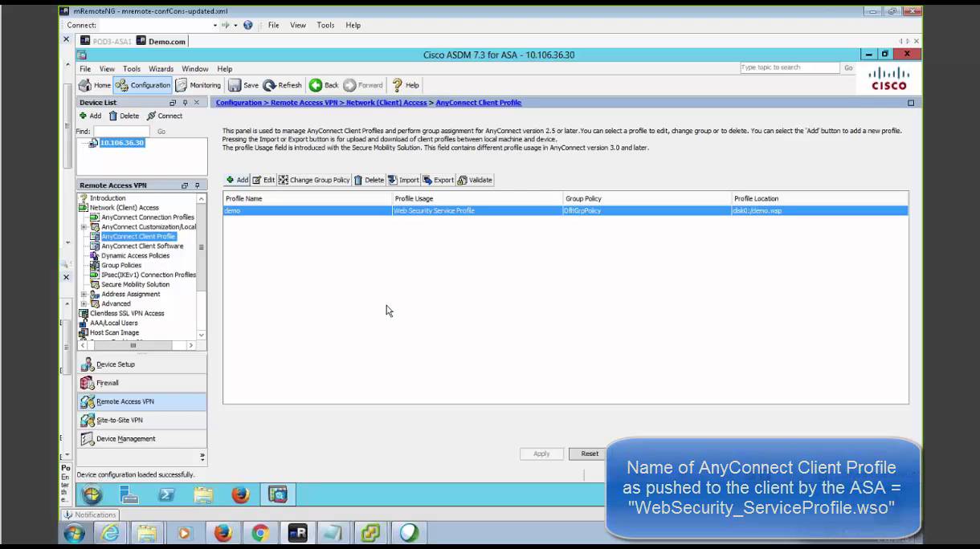Viewport: 980px width, 549px height.
Task: Show more navigation pane buttons chevron
Action: tap(202, 457)
